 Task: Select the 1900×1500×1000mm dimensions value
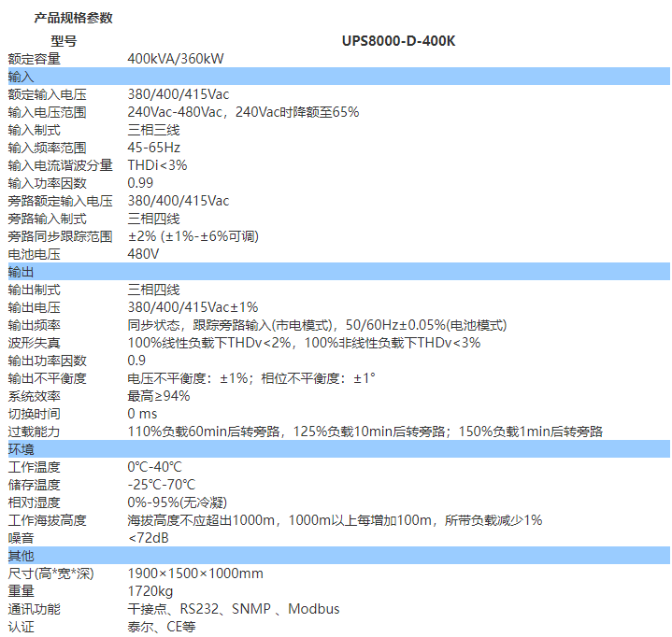coord(194,573)
